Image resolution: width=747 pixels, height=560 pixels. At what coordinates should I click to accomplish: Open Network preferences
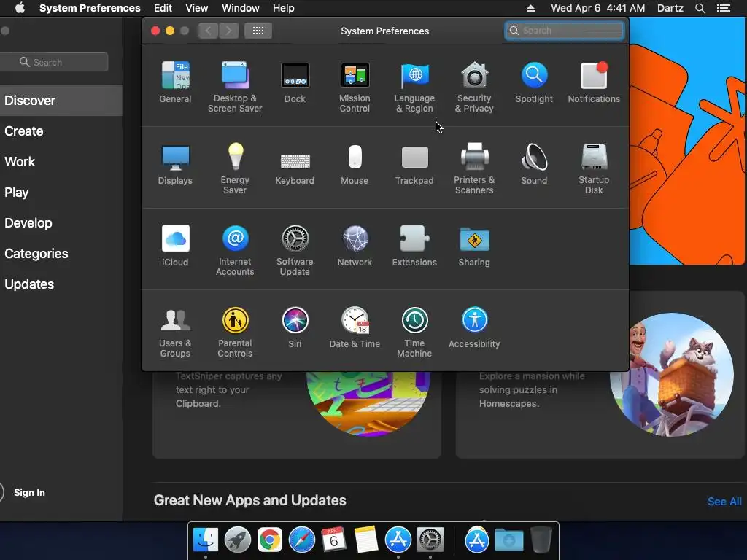click(355, 245)
